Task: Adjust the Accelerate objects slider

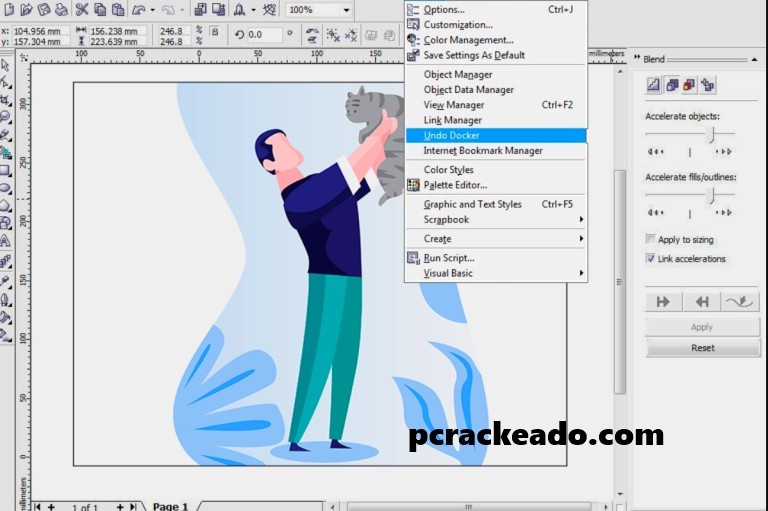Action: pos(711,134)
